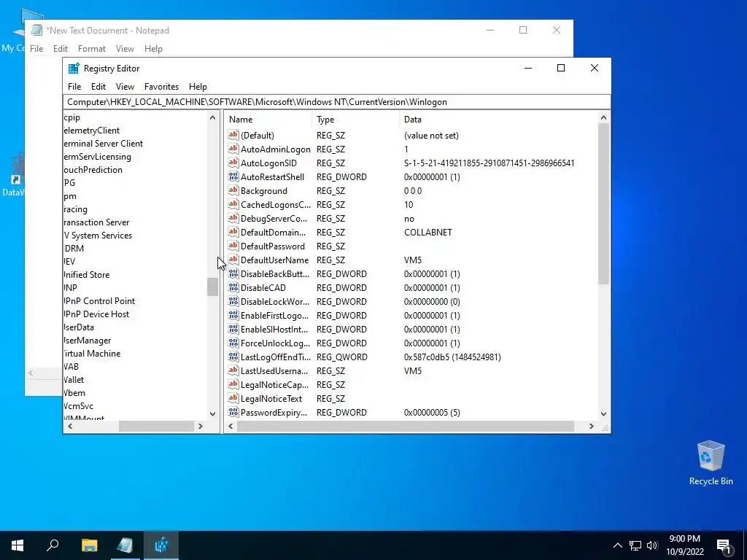The height and width of the screenshot is (560, 747).
Task: Sort values by Data column header
Action: coord(499,120)
